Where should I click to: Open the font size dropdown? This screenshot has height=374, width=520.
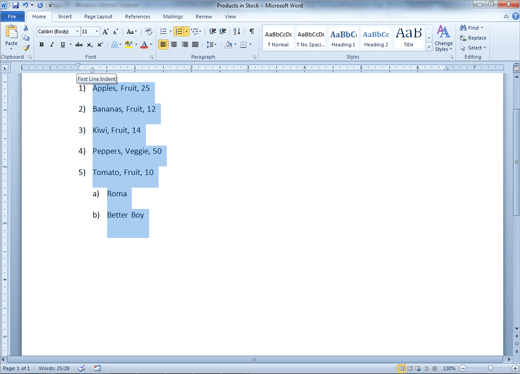point(97,32)
